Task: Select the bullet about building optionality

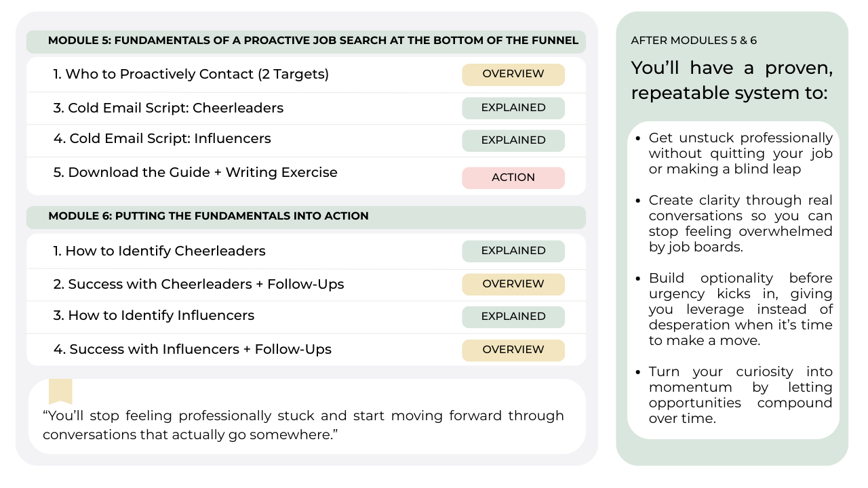Action: click(740, 310)
